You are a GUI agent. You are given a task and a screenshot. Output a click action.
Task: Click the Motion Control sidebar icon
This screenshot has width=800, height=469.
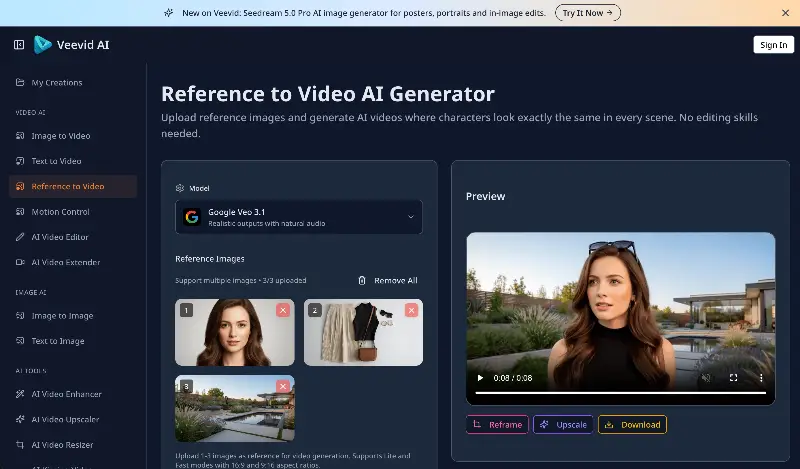tap(20, 211)
